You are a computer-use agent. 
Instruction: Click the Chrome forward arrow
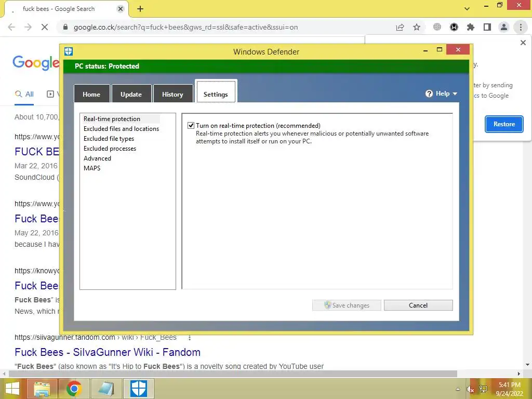click(x=28, y=27)
